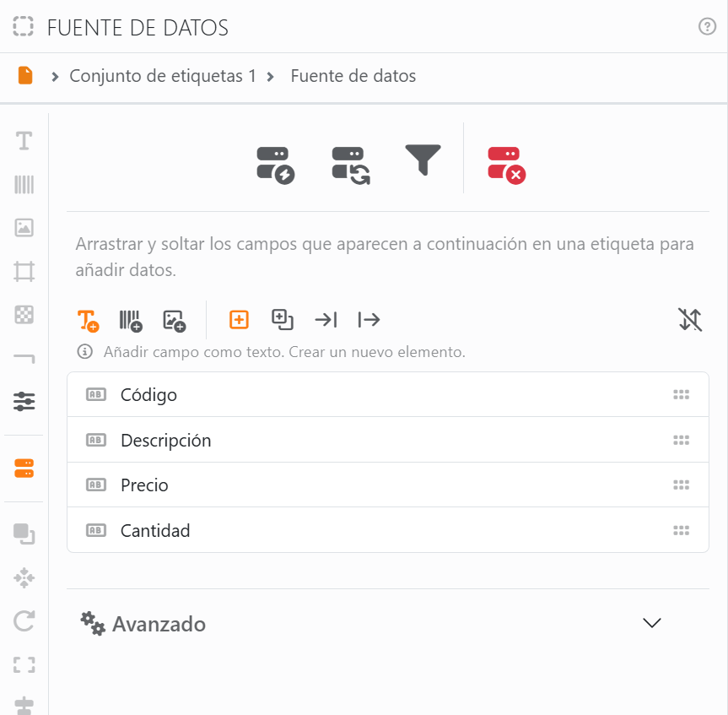Click the AB type icon of Precio field
728x715 pixels.
tap(96, 485)
